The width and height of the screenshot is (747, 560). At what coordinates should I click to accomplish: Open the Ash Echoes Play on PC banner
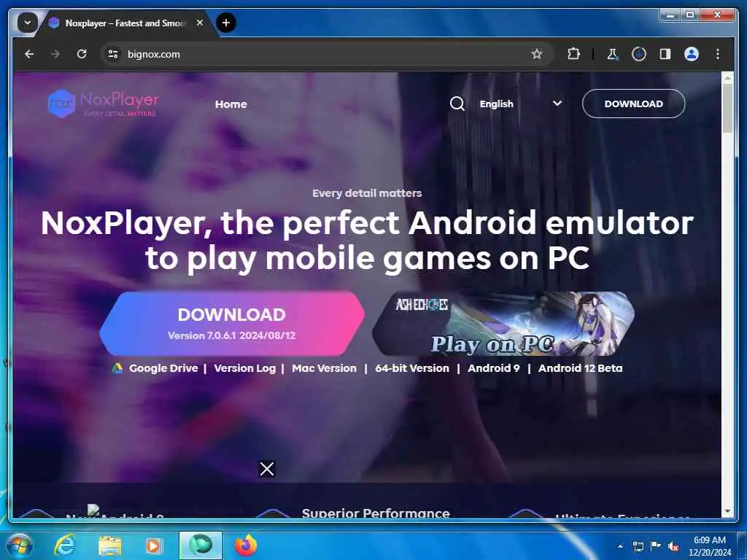(x=503, y=324)
